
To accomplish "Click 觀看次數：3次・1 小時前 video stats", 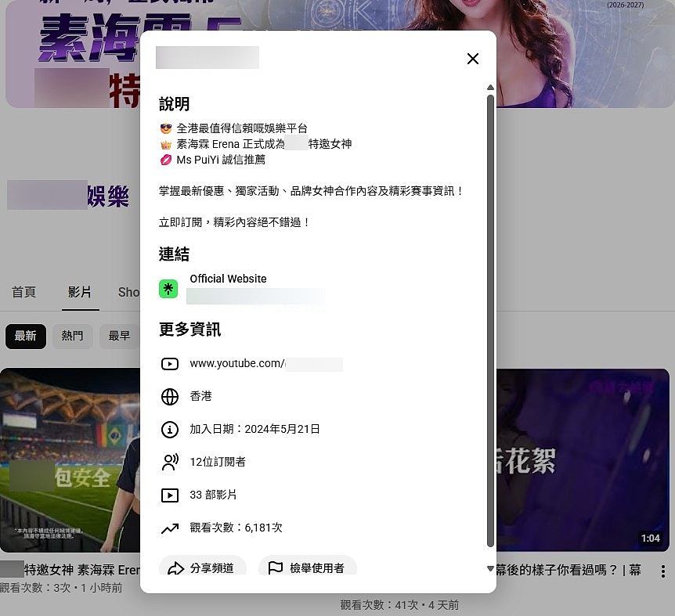I will pos(61,588).
